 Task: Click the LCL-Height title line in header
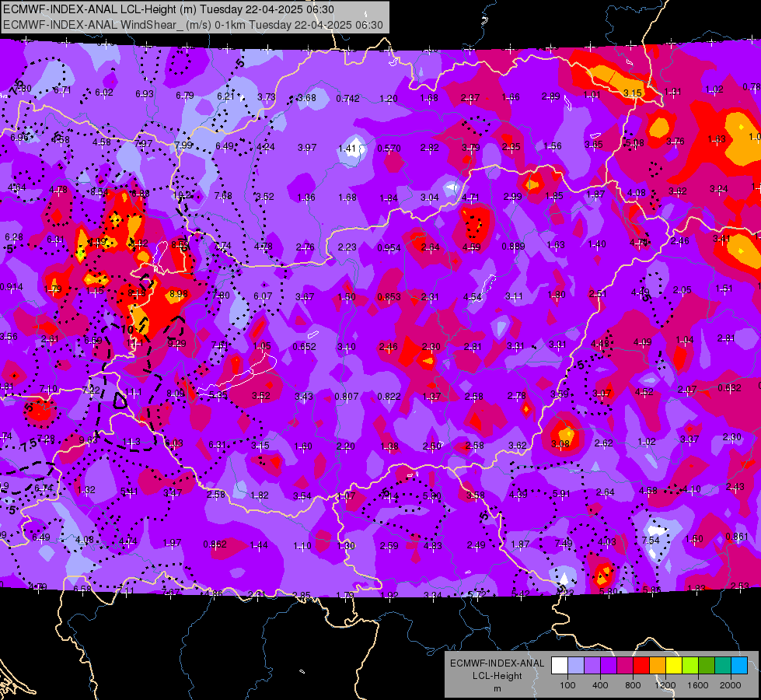[169, 9]
